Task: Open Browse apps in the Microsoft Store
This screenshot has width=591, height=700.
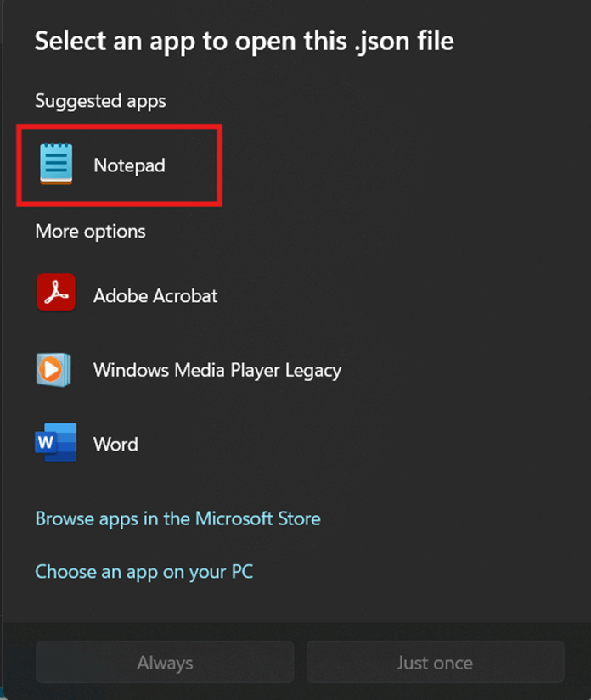Action: pos(177,518)
